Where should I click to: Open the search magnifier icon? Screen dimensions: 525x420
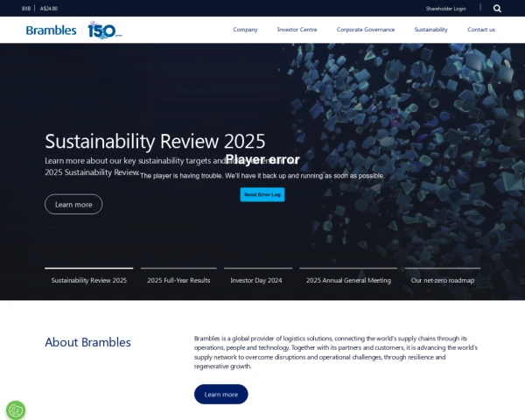pyautogui.click(x=497, y=9)
